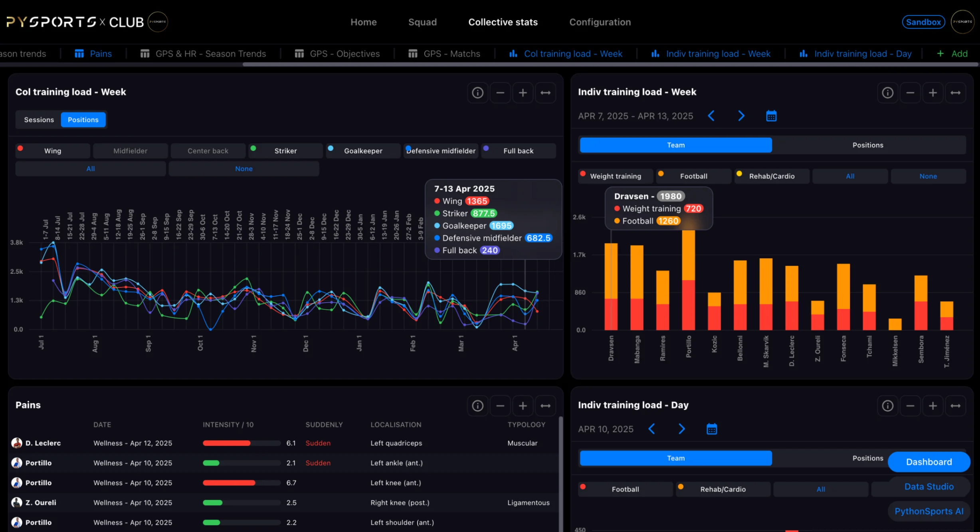Go to previous day with left chevron
This screenshot has height=532, width=980.
click(651, 429)
